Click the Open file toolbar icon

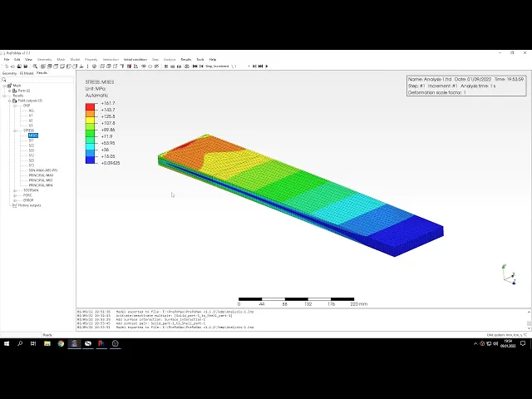click(x=12, y=66)
